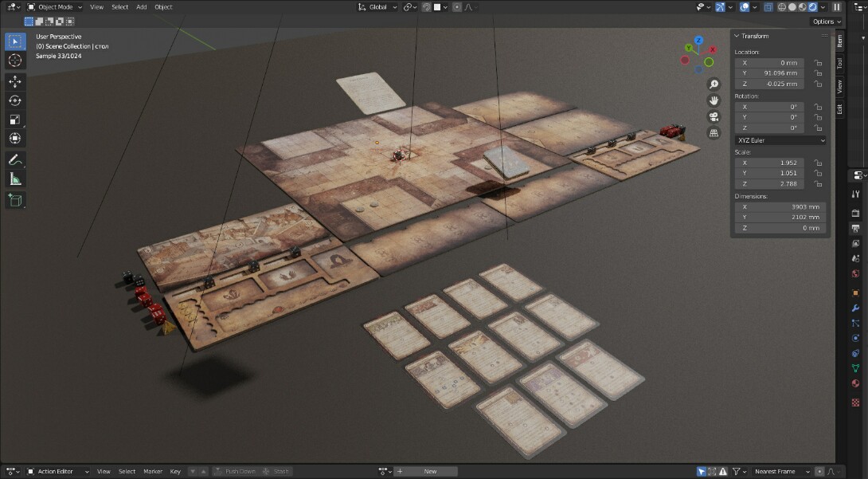This screenshot has height=479, width=868.
Task: Pick the Rotate tool
Action: tap(15, 100)
